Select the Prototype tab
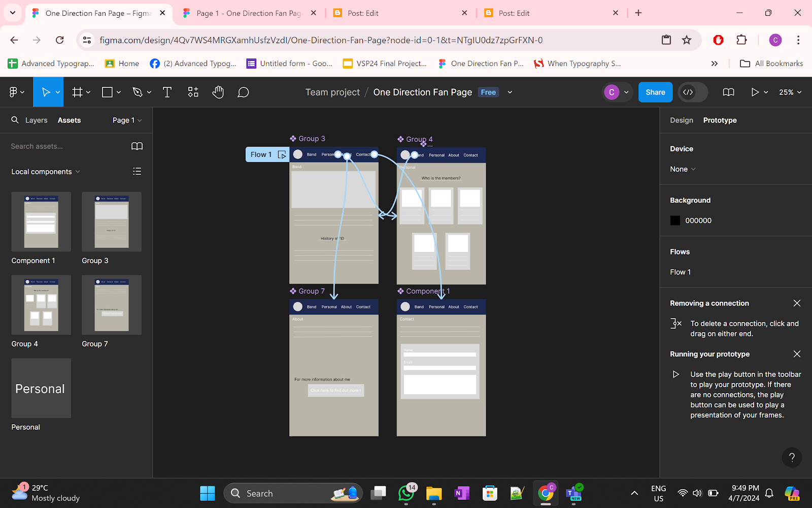This screenshot has width=812, height=508. (720, 120)
